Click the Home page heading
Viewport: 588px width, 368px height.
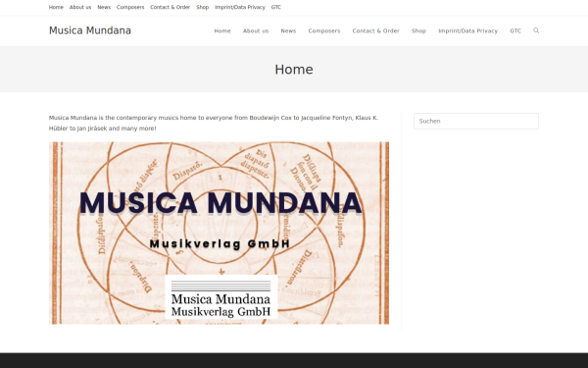coord(294,70)
